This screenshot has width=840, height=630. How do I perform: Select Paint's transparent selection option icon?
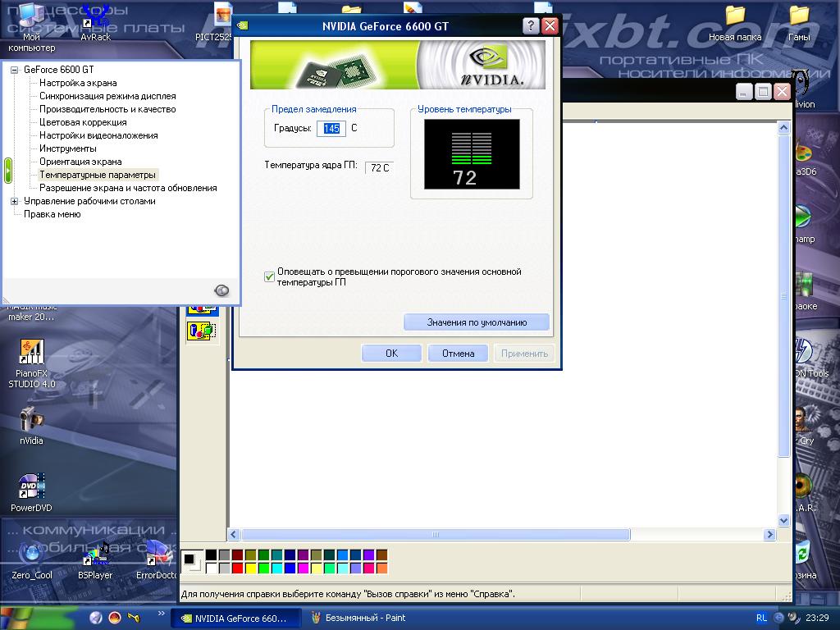(x=202, y=331)
